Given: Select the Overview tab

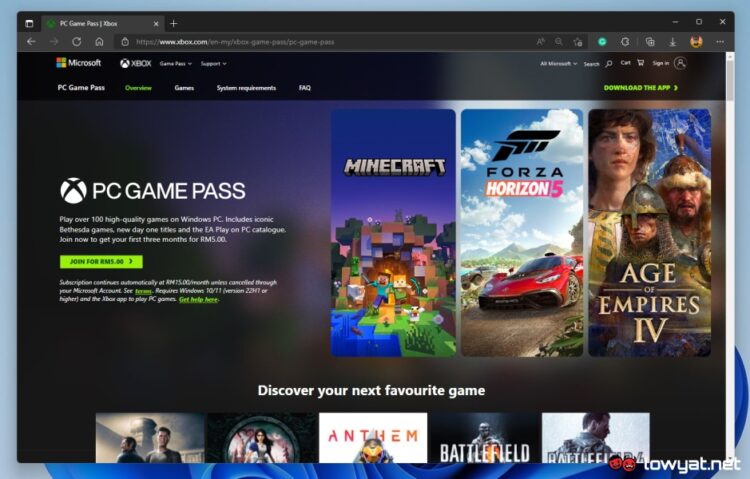Looking at the screenshot, I should (138, 88).
